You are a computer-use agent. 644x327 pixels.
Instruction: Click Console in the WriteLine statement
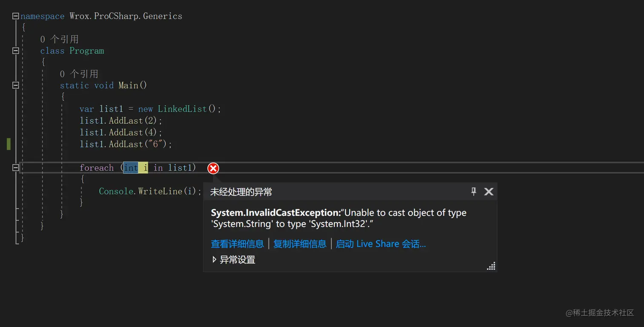pos(117,191)
